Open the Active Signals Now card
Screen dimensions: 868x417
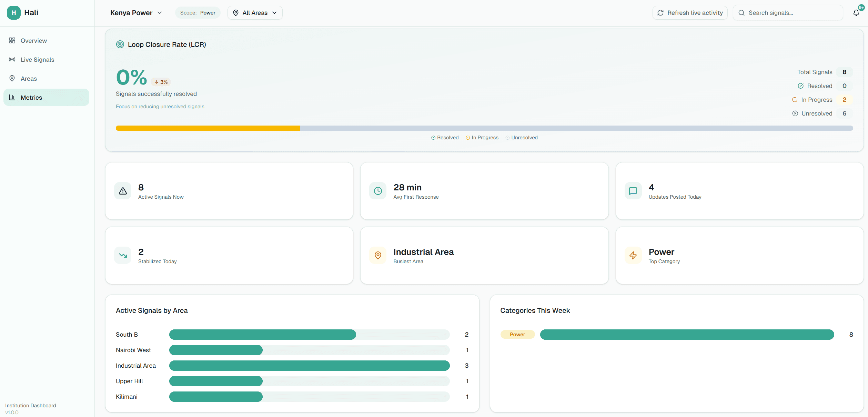pos(229,191)
